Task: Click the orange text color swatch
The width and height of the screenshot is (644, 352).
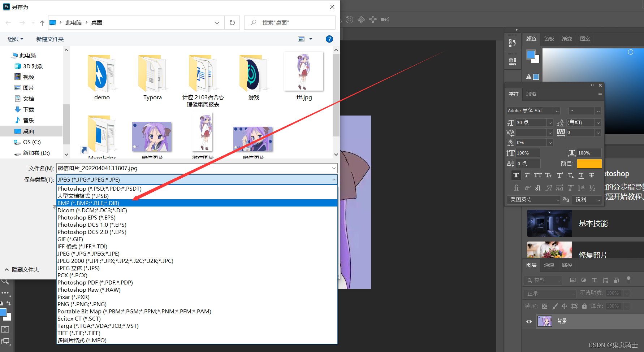Action: tap(589, 164)
